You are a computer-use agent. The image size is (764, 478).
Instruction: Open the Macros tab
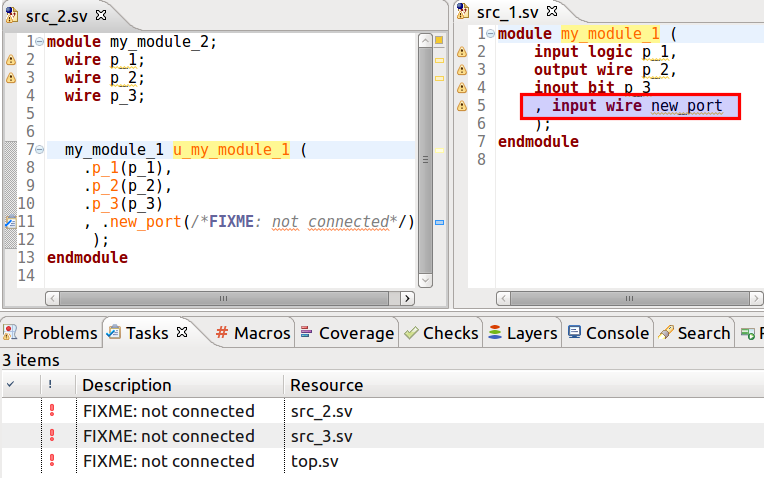tap(253, 333)
